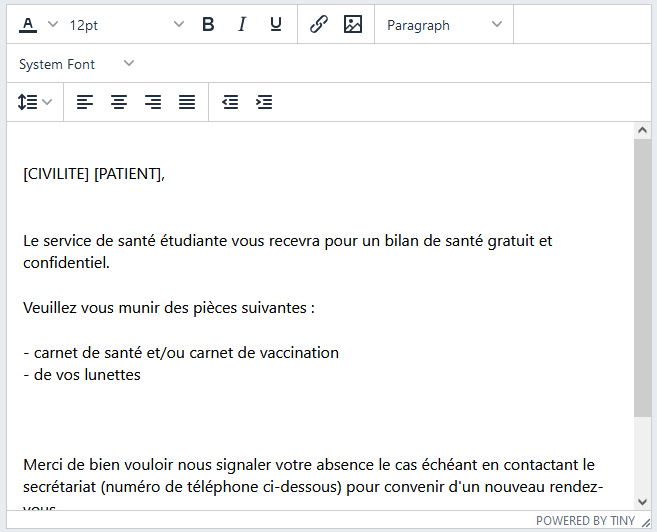
Task: Expand the System Font family dropdown
Action: tap(76, 64)
